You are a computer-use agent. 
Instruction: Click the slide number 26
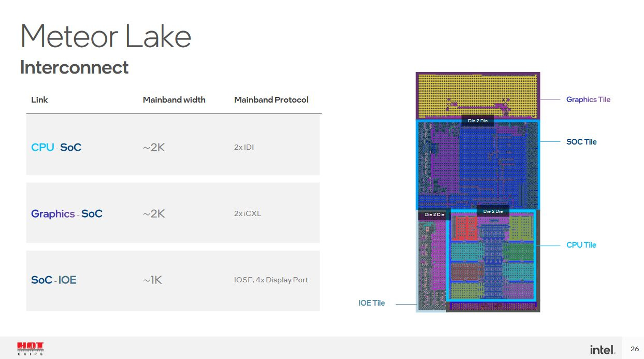coord(635,349)
